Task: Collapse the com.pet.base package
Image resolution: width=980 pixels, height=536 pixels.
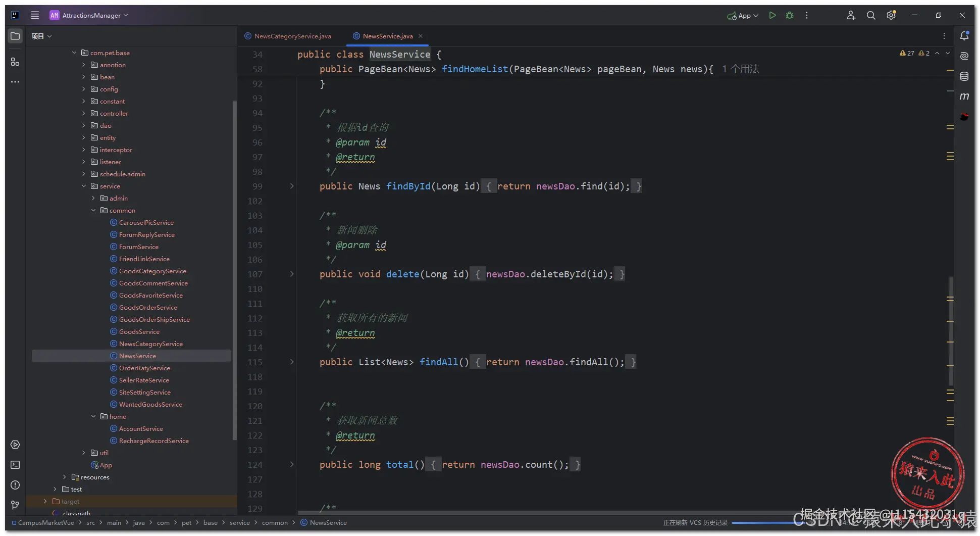Action: [x=74, y=53]
